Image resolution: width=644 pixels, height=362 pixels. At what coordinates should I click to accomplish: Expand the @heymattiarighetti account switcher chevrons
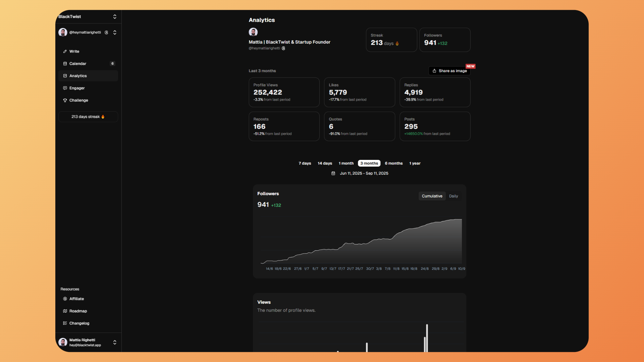[x=115, y=33]
